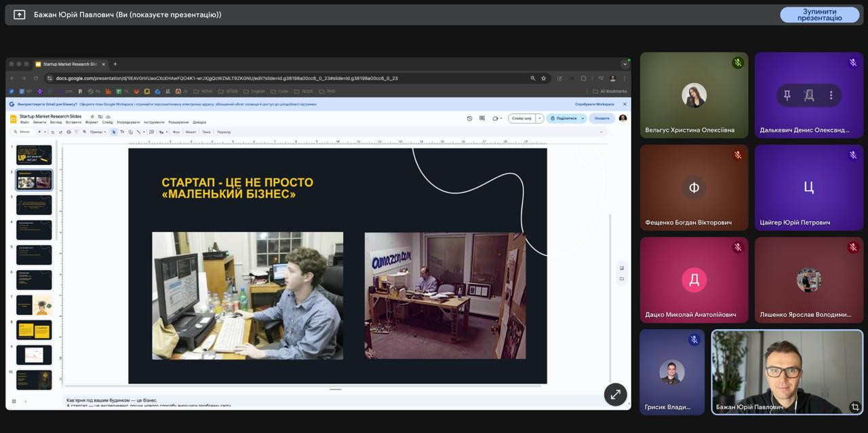Pin Далькевич Денис's video tile
This screenshot has width=868, height=433.
pos(787,96)
